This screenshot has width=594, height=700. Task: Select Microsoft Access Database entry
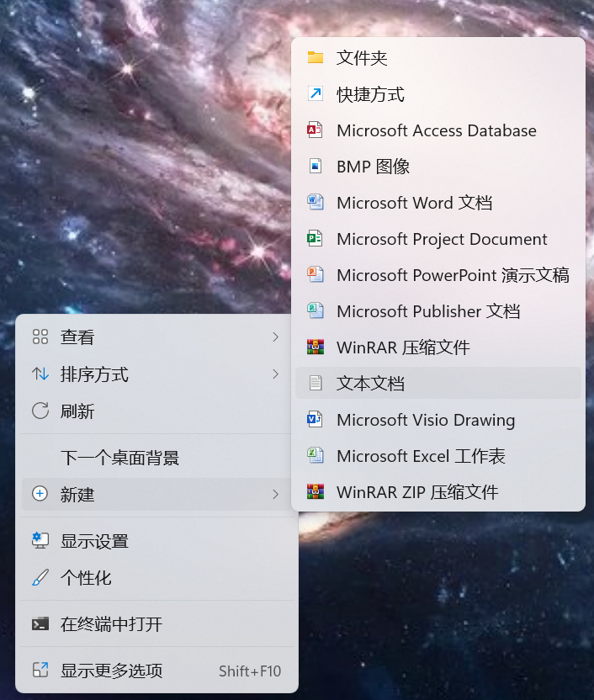438,130
